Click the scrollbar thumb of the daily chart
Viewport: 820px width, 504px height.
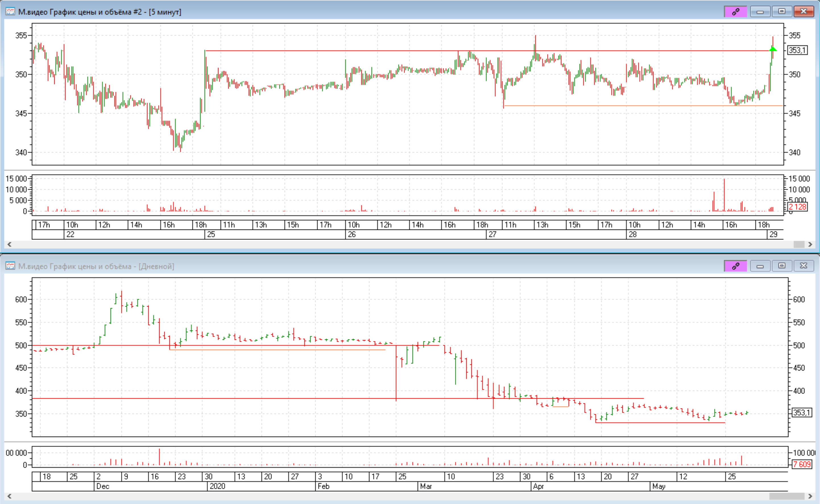[x=787, y=496]
